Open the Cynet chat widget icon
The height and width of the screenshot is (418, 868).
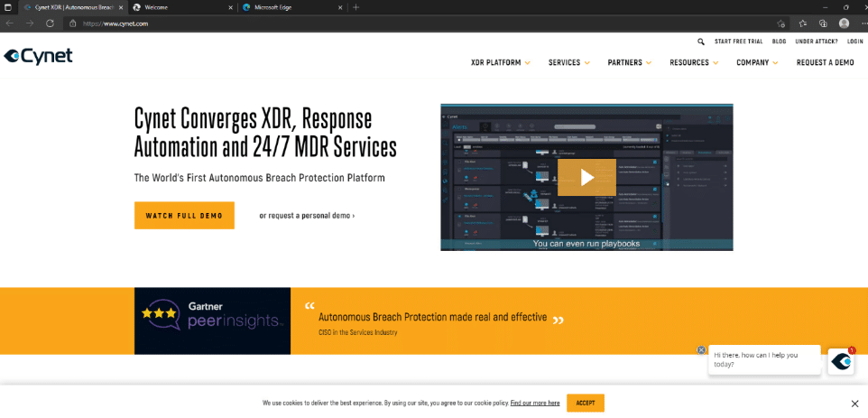coord(841,361)
